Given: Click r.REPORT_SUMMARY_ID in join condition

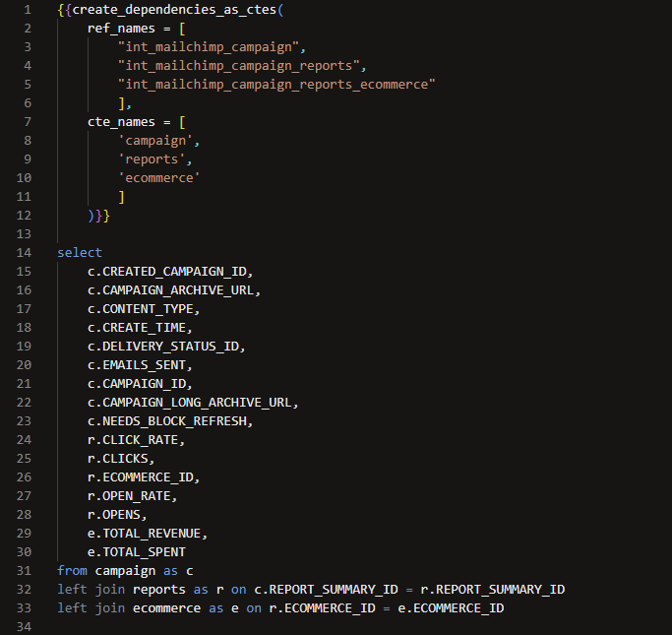Looking at the screenshot, I should tap(493, 590).
